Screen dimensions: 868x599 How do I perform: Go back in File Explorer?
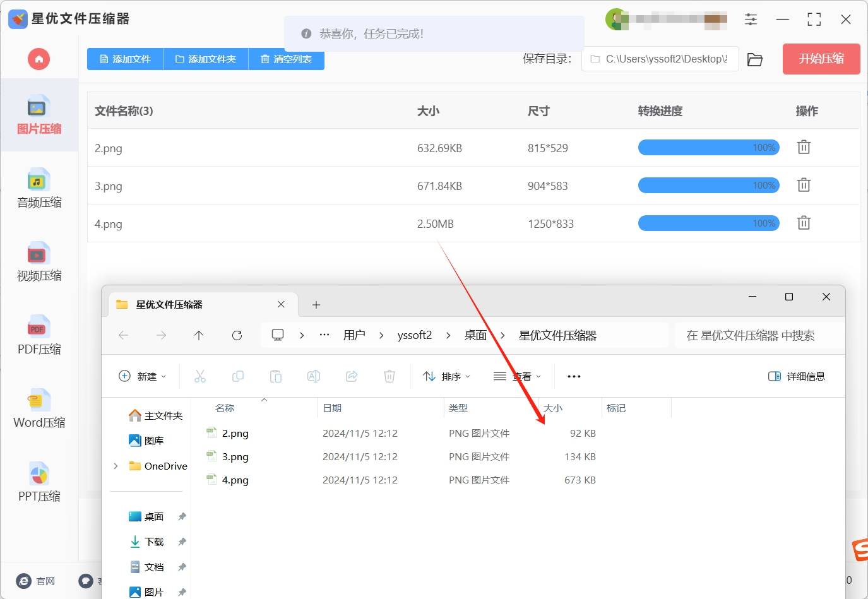click(124, 335)
